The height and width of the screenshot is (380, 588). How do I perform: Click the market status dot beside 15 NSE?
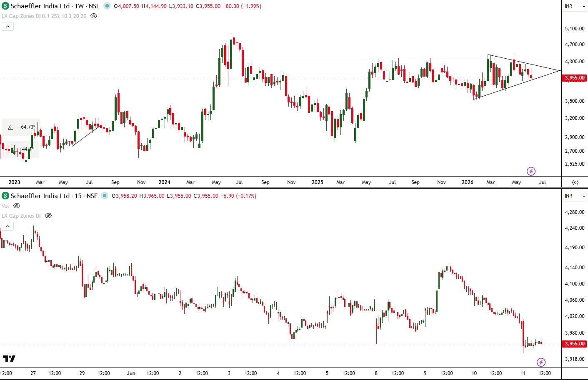click(105, 196)
